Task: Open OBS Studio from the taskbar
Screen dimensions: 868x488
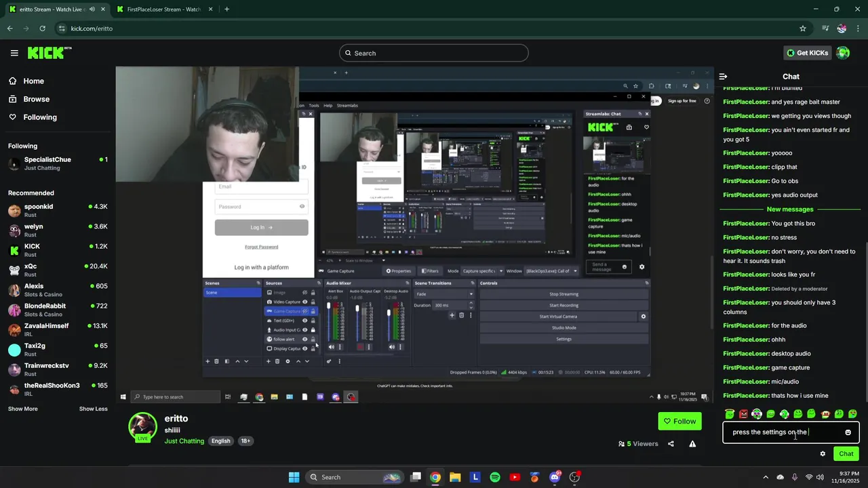Action: click(575, 477)
